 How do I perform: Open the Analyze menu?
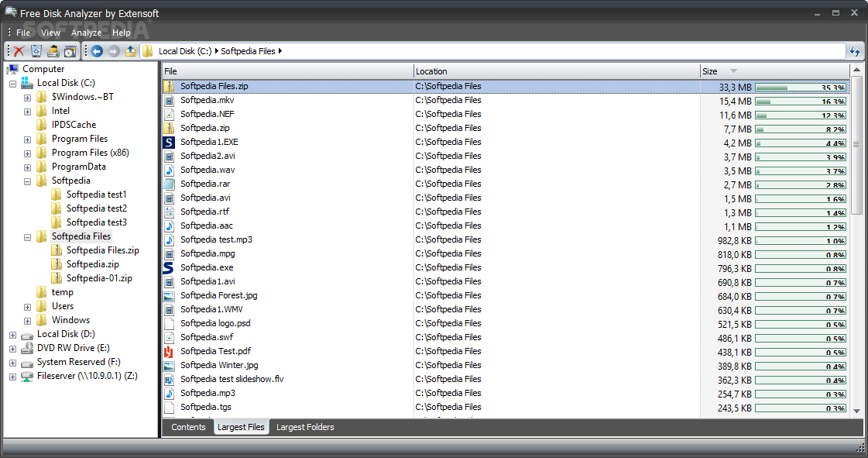[x=86, y=33]
